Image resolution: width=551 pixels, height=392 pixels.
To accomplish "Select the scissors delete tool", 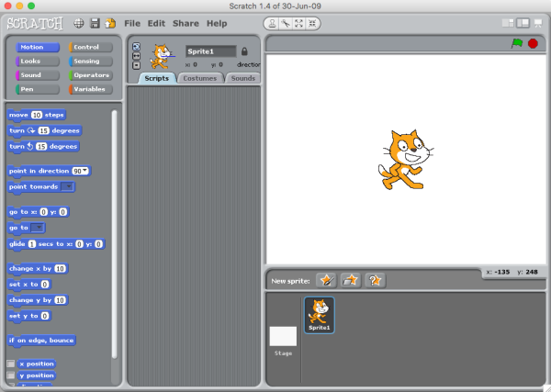I will tap(284, 22).
